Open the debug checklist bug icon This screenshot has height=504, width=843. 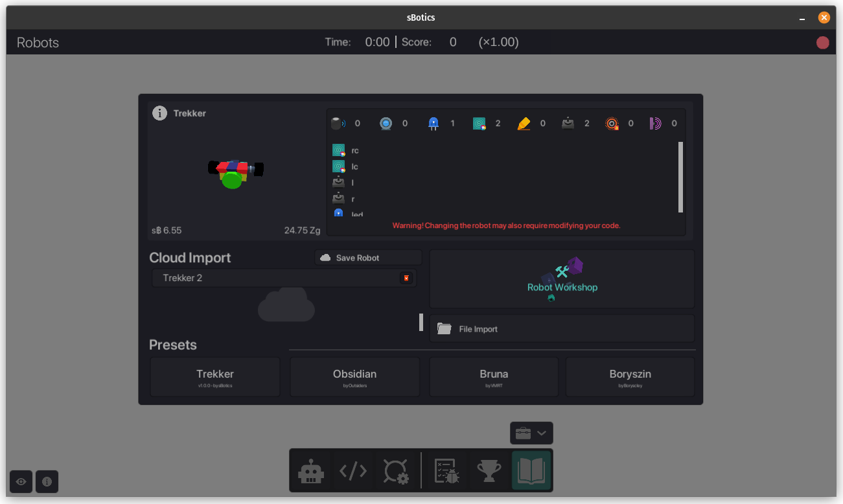[447, 471]
